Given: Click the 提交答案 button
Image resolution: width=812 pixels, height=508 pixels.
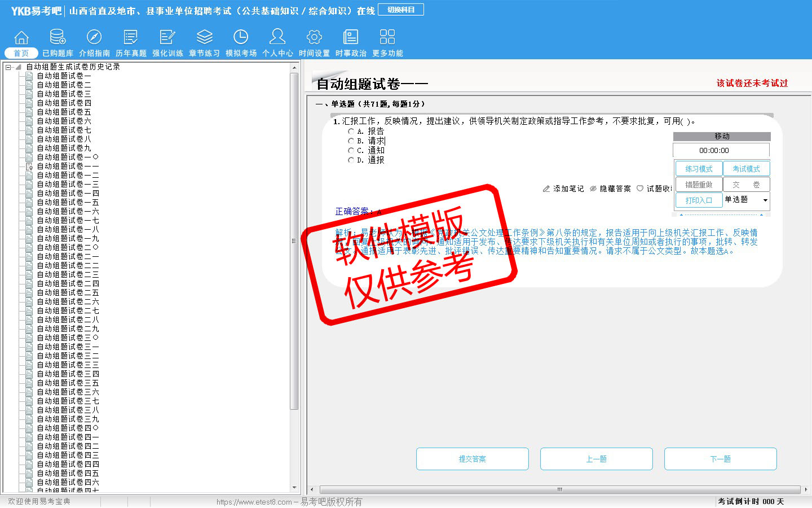Looking at the screenshot, I should coord(472,459).
